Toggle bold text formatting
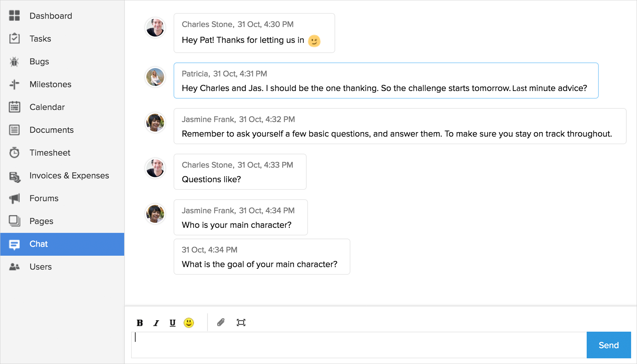The width and height of the screenshot is (637, 364). [139, 323]
